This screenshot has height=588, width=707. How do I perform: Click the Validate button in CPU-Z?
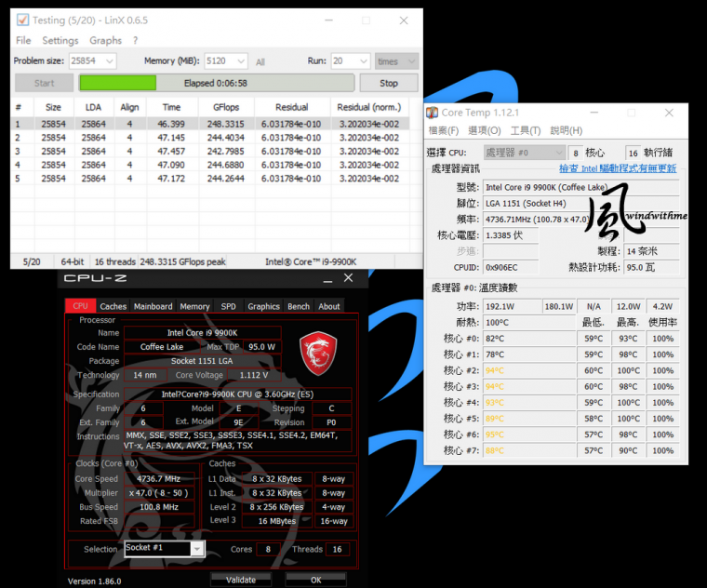click(241, 580)
